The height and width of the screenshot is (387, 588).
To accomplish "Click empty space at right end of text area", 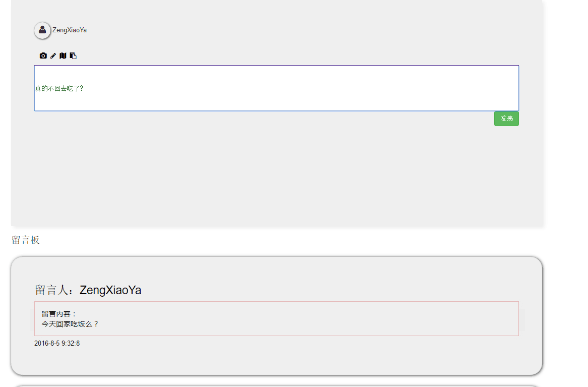I will [479, 88].
